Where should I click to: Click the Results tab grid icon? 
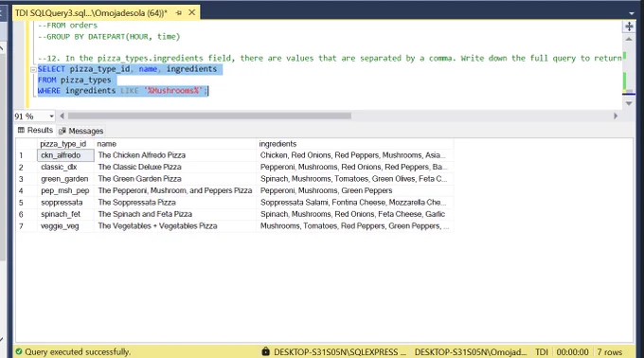(21, 130)
